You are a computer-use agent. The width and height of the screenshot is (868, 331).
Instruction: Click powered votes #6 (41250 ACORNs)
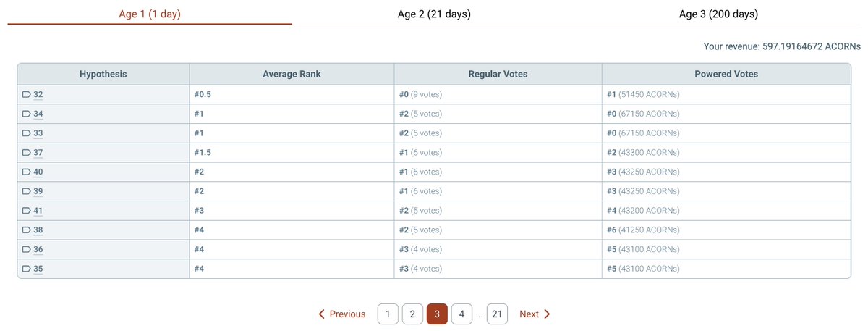726,230
